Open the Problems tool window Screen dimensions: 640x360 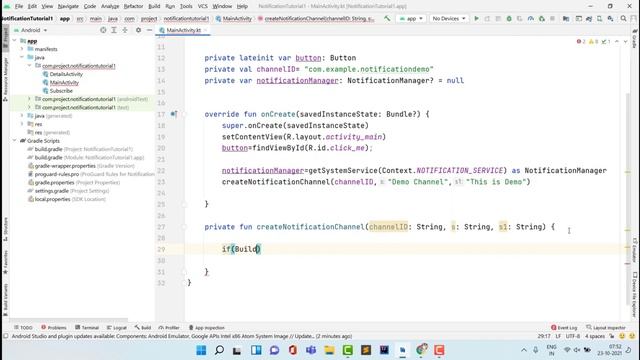pyautogui.click(x=54, y=327)
